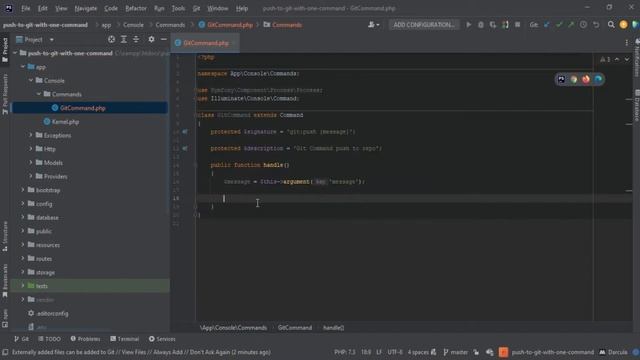Hide the Project tool window

[x=164, y=39]
